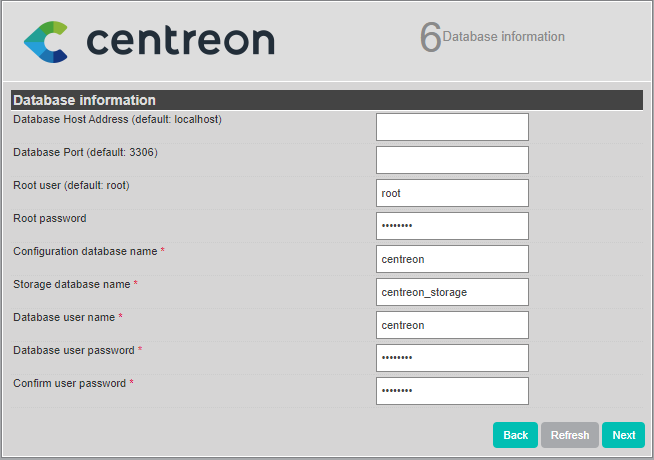
Task: Click the Centreon logo icon
Action: [46, 41]
